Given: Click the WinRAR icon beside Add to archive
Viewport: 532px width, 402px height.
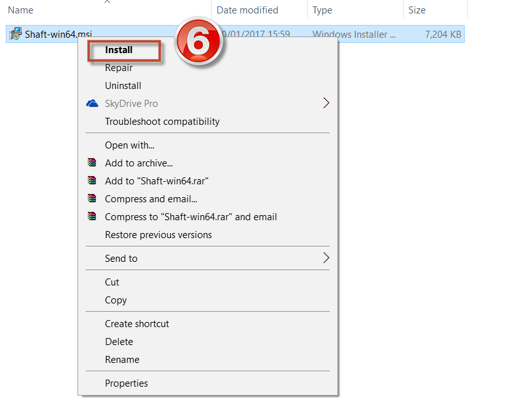Looking at the screenshot, I should click(x=92, y=163).
